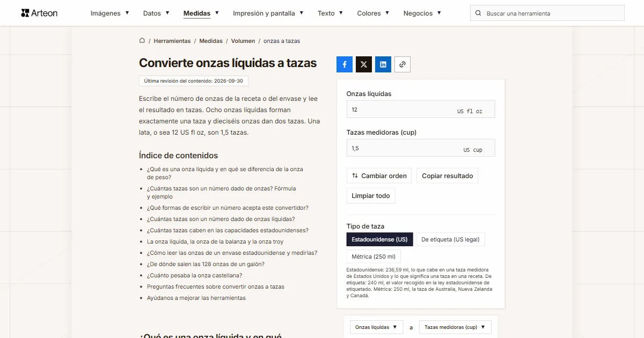Open 'capacidades estadounidenses' contents link
The image size is (644, 338).
click(x=228, y=230)
